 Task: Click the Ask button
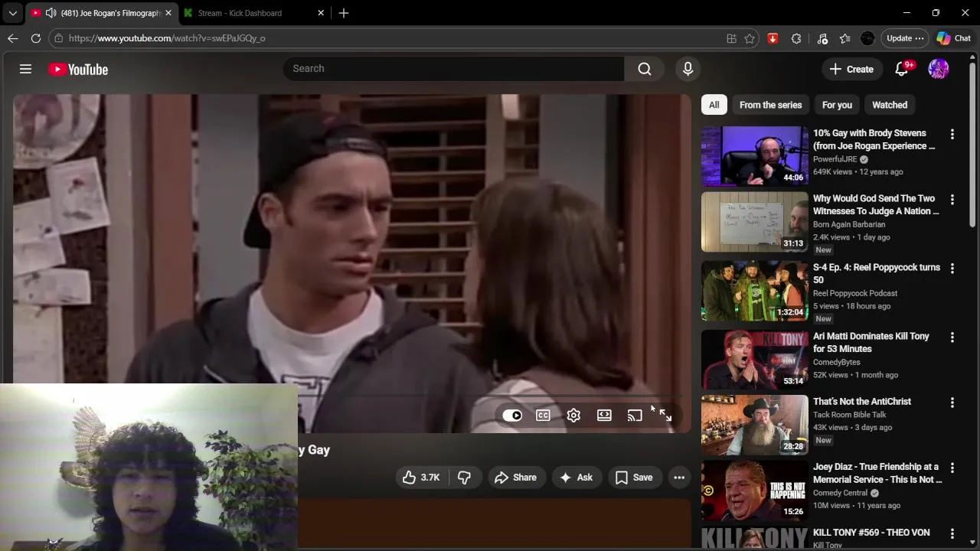(x=577, y=478)
